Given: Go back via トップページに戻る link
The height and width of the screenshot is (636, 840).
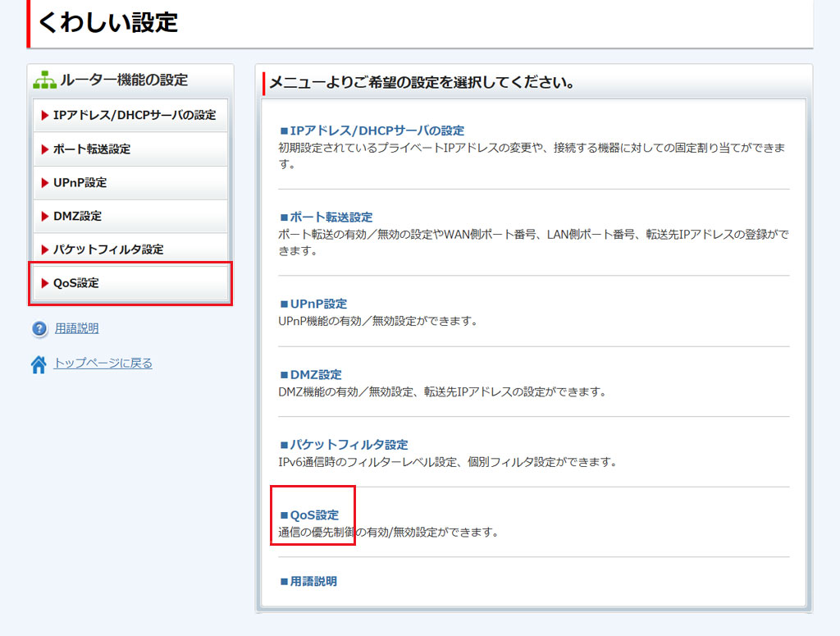Looking at the screenshot, I should coord(103,364).
